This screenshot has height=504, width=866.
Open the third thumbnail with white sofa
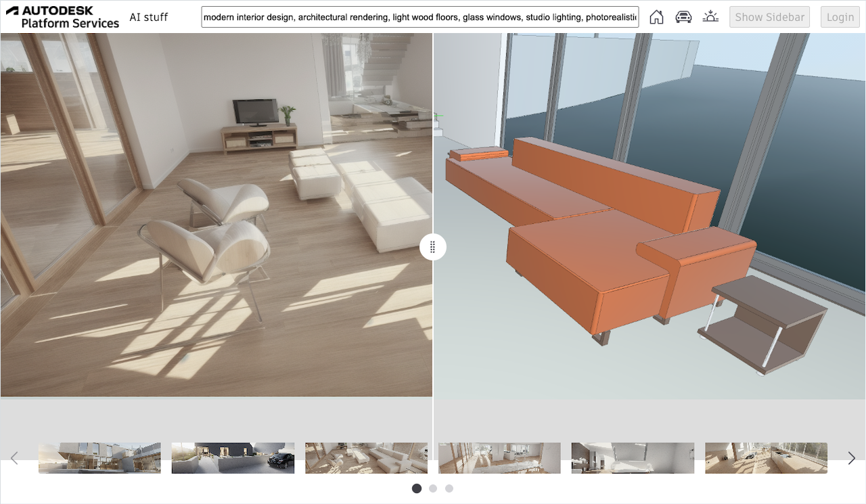[x=366, y=458]
